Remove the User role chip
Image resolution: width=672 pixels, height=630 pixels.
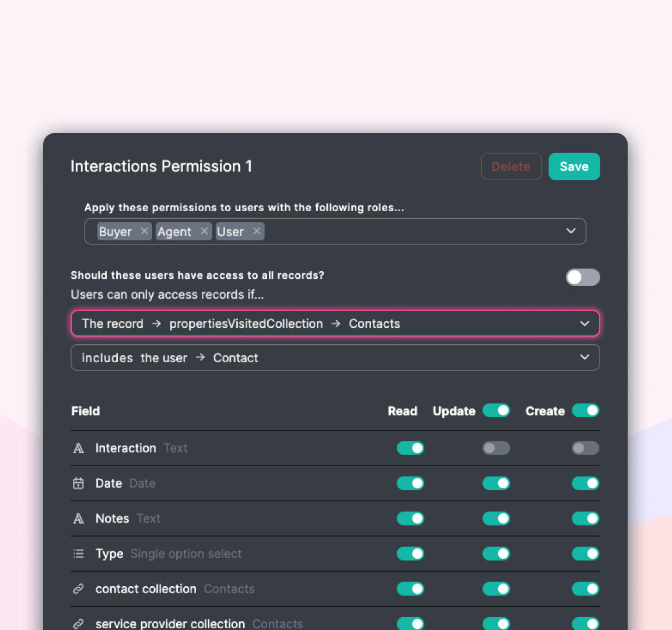point(257,231)
